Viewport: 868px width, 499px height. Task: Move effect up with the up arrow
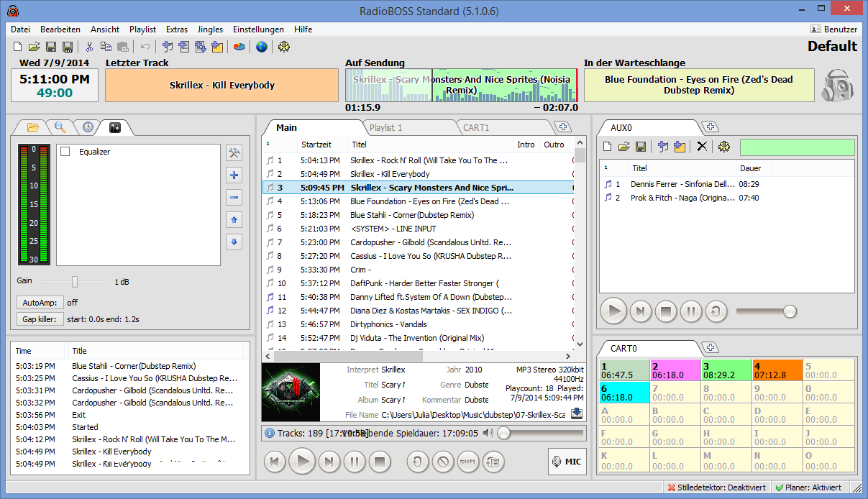(x=234, y=219)
